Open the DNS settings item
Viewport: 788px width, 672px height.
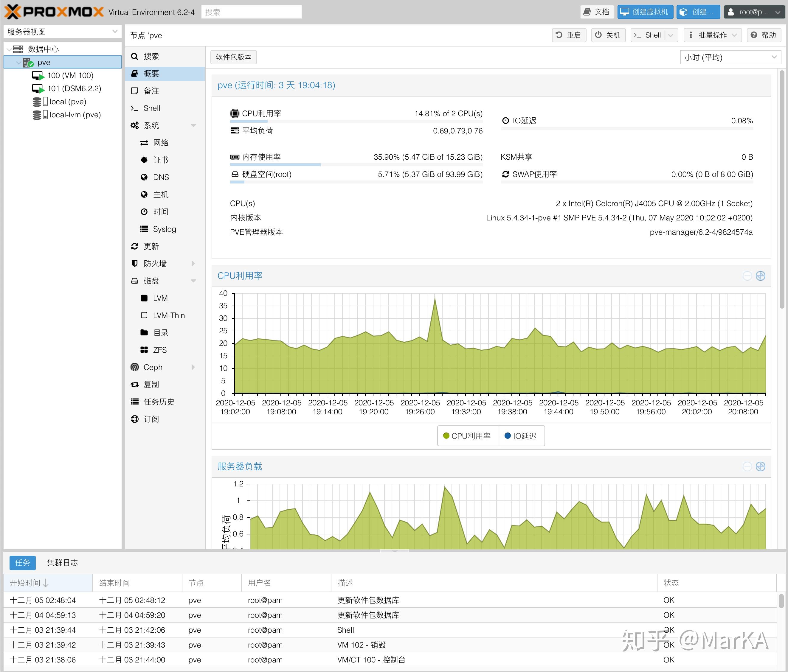165,178
